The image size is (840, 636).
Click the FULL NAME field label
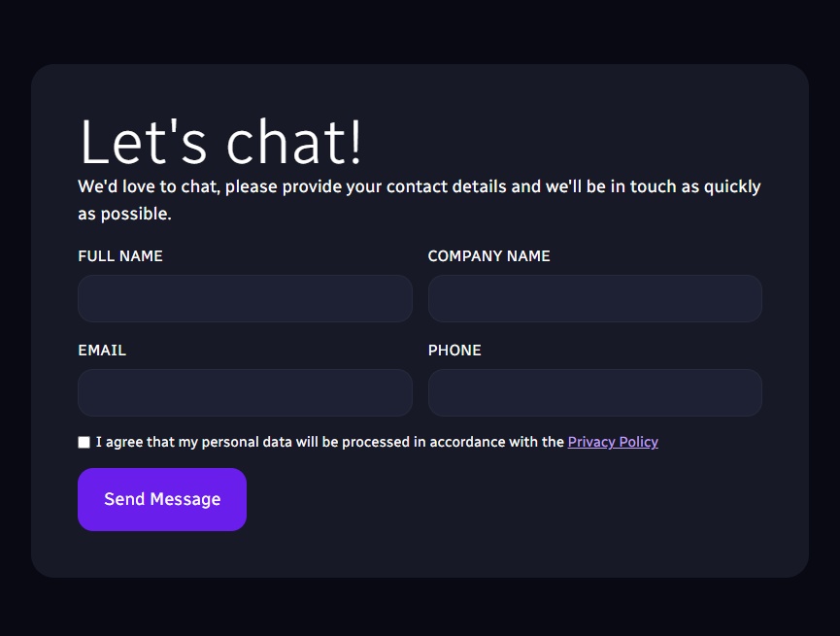pos(120,256)
